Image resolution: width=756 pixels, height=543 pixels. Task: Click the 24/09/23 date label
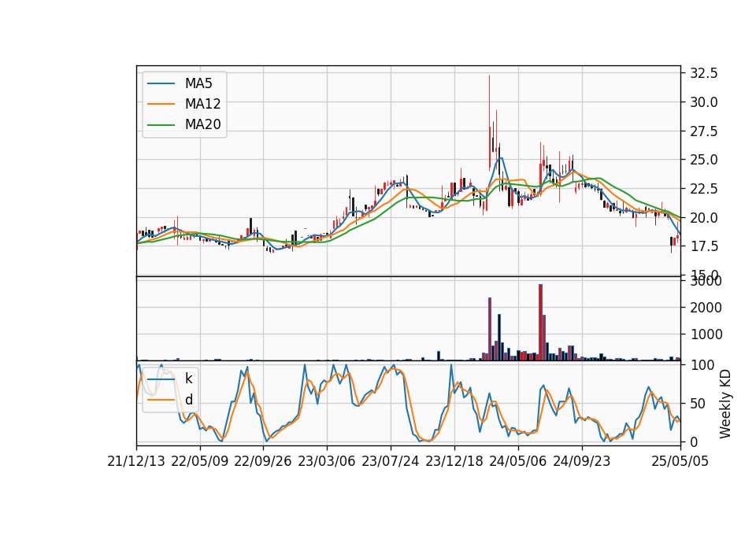[x=581, y=461]
